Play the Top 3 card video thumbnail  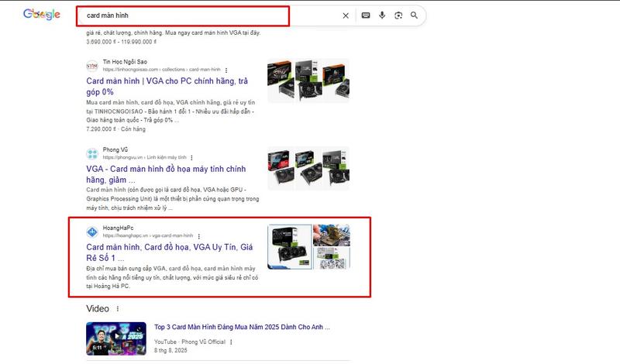[116, 338]
